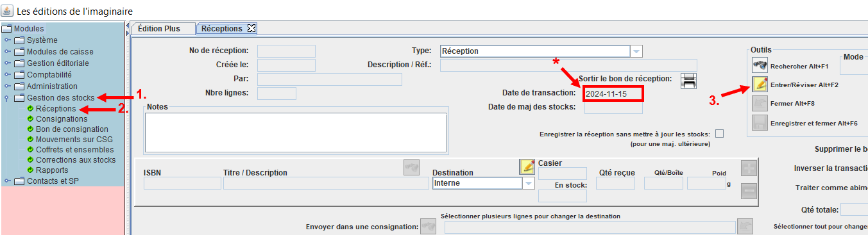Collapse the Gestion des stocks node
This screenshot has height=235, width=868.
[x=7, y=98]
